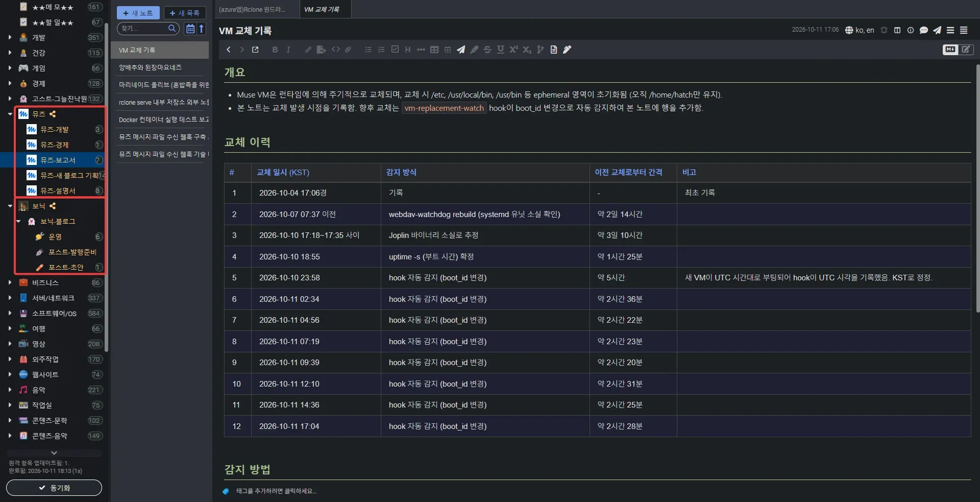Apply strikethrough formatting
Screen dimensions: 980x502
487,50
